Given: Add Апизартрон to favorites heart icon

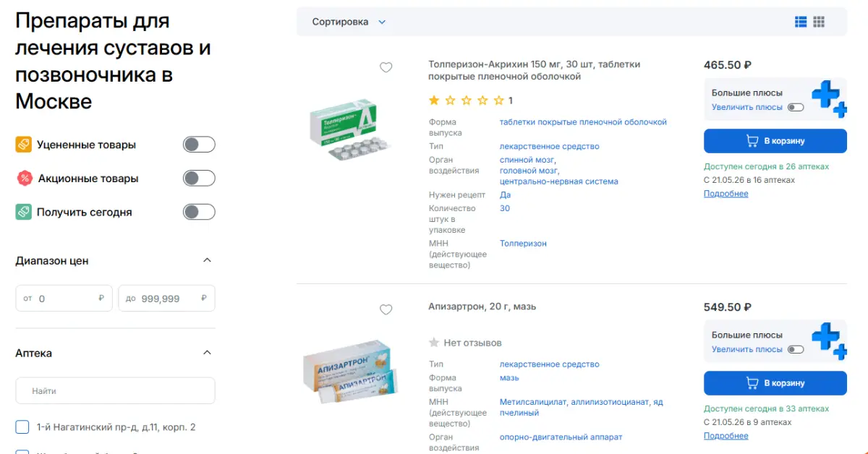Looking at the screenshot, I should click(x=386, y=309).
